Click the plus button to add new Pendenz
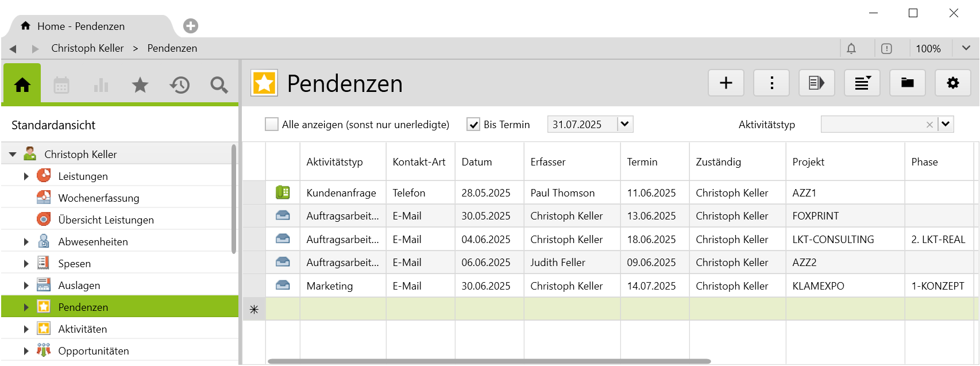 pos(726,83)
